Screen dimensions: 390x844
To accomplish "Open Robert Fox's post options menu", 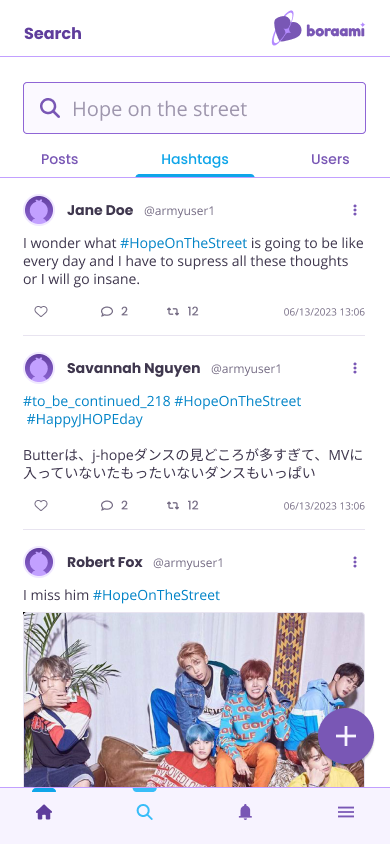I will click(x=354, y=562).
